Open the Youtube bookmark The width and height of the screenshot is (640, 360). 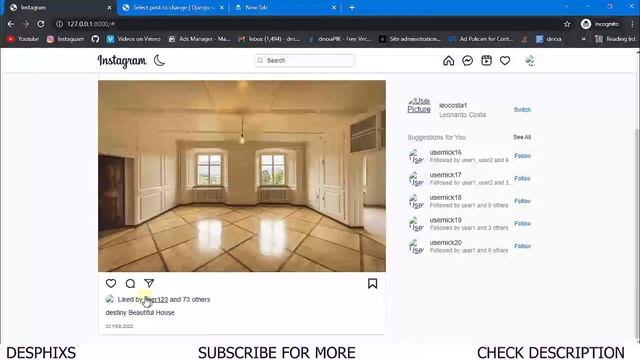(x=23, y=39)
